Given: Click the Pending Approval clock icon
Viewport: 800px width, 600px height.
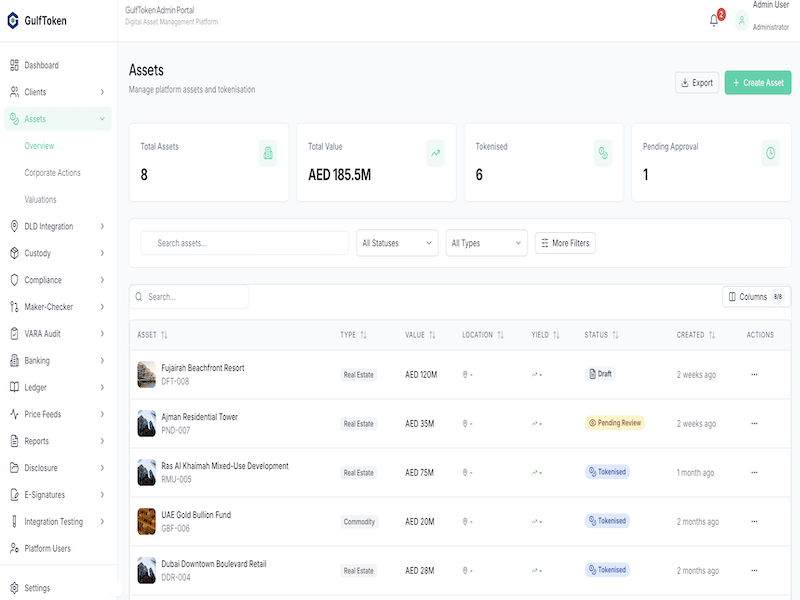Looking at the screenshot, I should coord(770,153).
